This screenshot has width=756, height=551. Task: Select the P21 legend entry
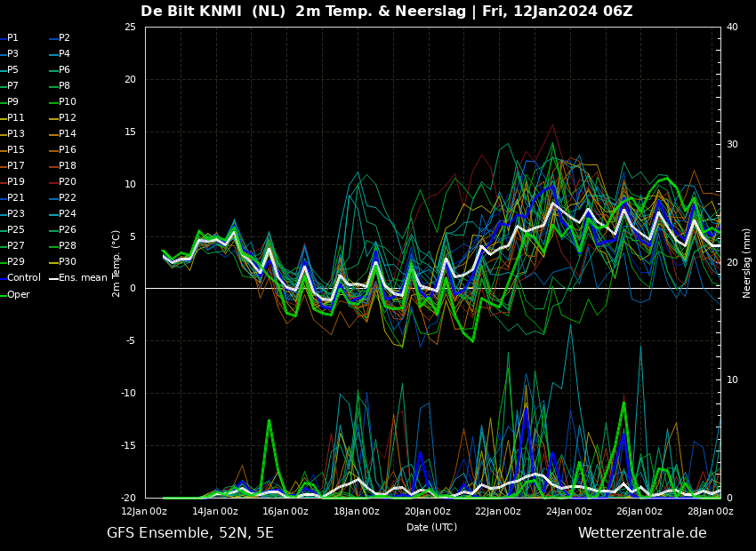pos(12,197)
